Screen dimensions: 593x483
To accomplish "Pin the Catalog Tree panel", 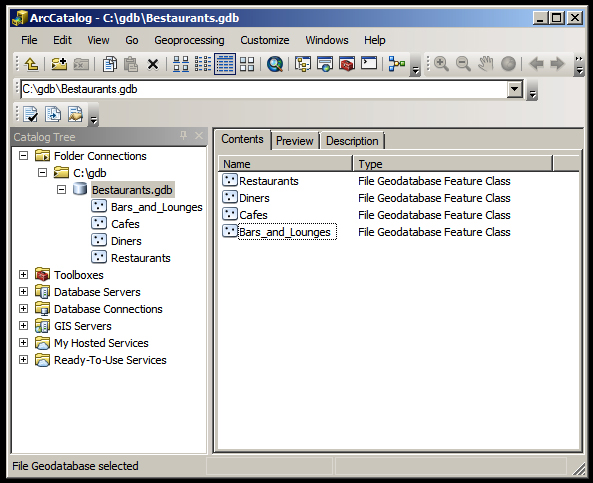I will point(183,135).
